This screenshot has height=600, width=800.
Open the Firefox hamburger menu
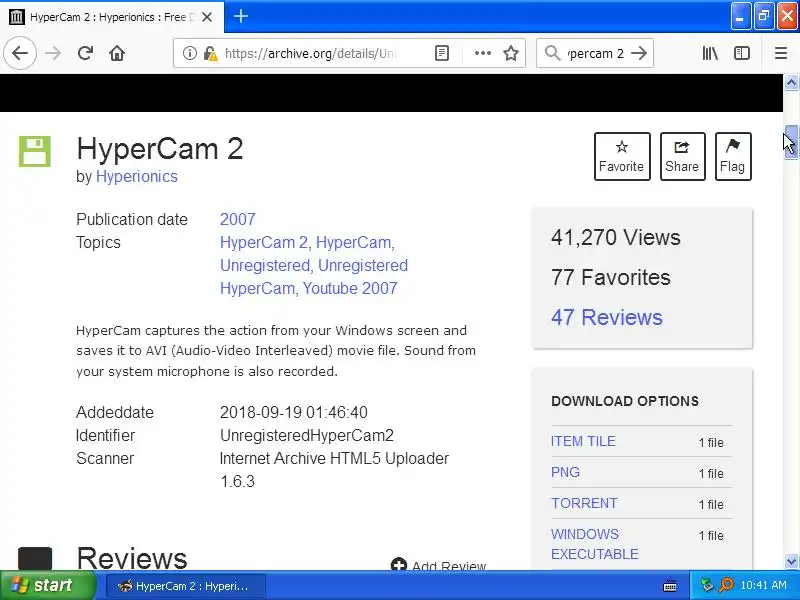coord(781,53)
